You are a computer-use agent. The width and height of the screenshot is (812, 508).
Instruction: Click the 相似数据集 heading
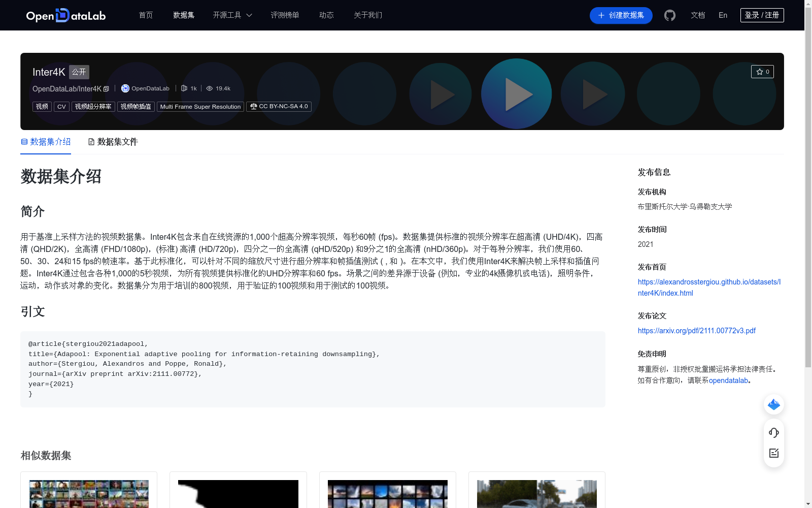(x=46, y=456)
